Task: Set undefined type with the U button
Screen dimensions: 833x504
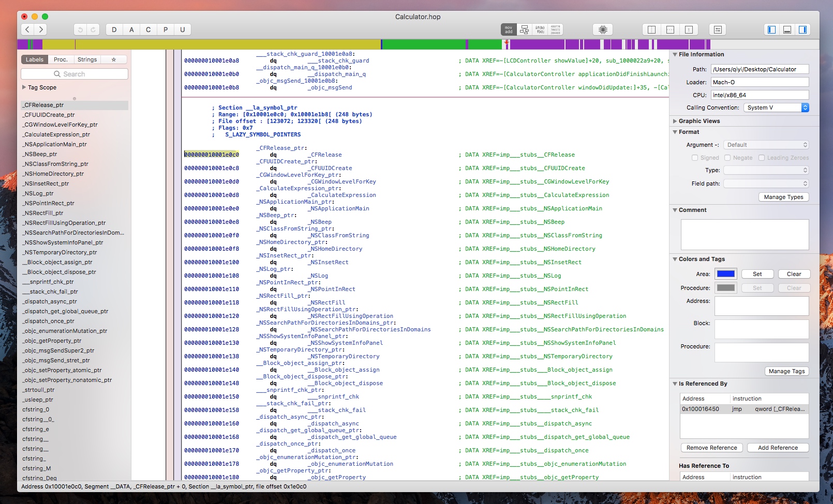Action: tap(183, 29)
